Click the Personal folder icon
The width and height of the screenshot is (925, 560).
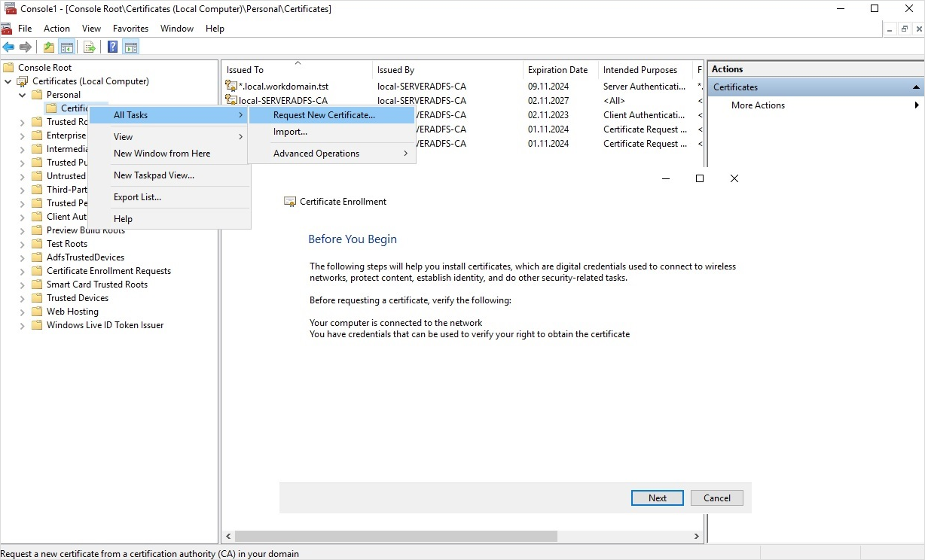(x=37, y=95)
